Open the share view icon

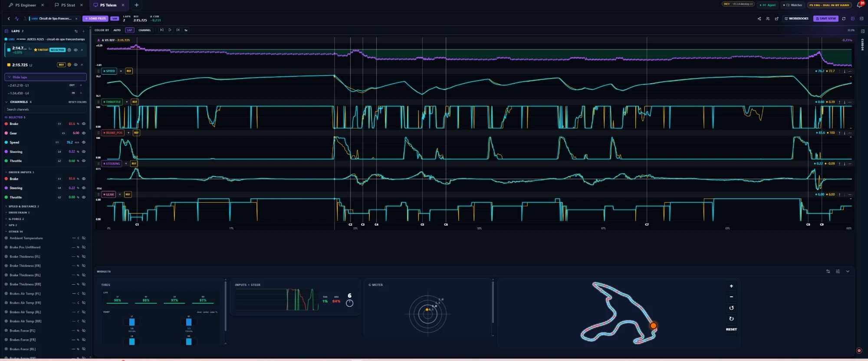pos(759,19)
